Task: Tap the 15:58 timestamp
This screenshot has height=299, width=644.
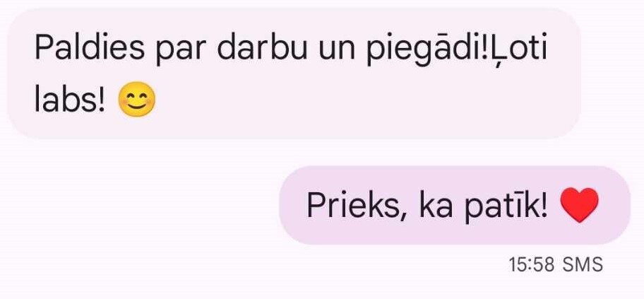Action: pyautogui.click(x=532, y=264)
